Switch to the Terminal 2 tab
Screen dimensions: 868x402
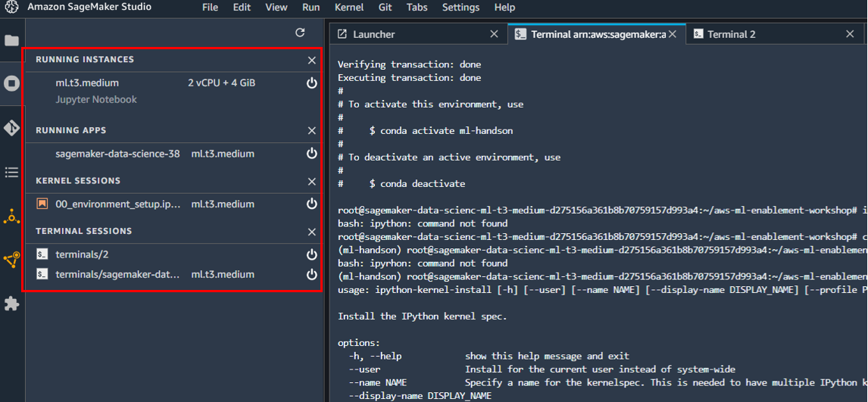point(774,34)
